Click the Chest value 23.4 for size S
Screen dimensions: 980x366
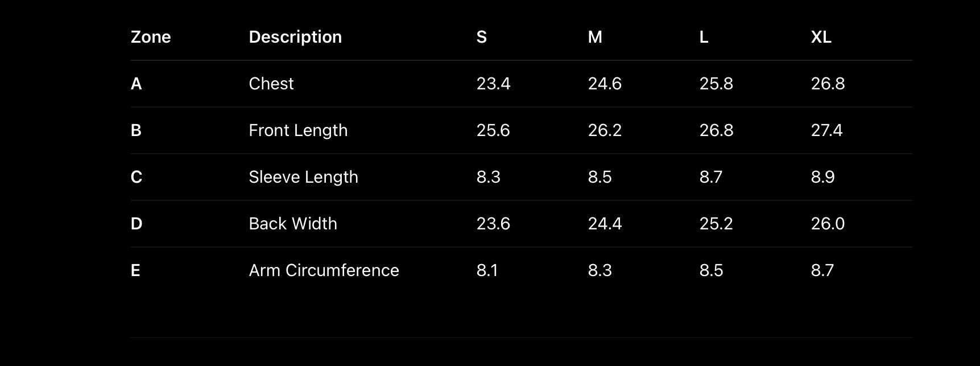coord(493,84)
